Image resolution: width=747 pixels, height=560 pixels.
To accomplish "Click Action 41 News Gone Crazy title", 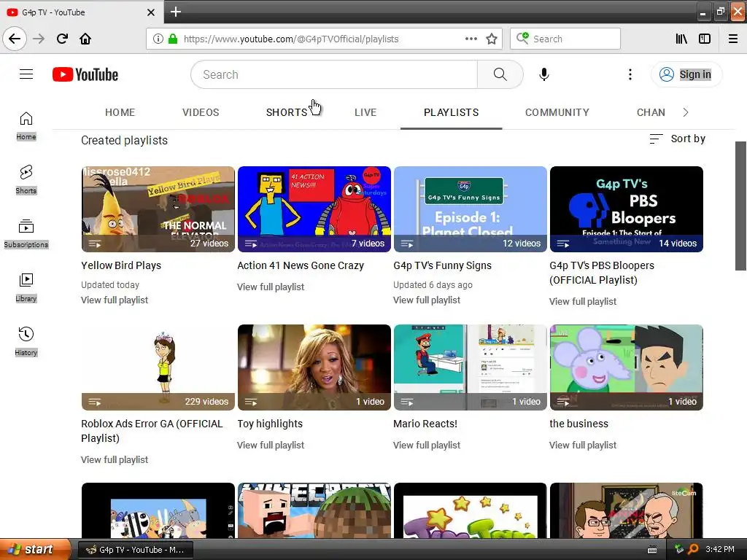I will pyautogui.click(x=301, y=265).
